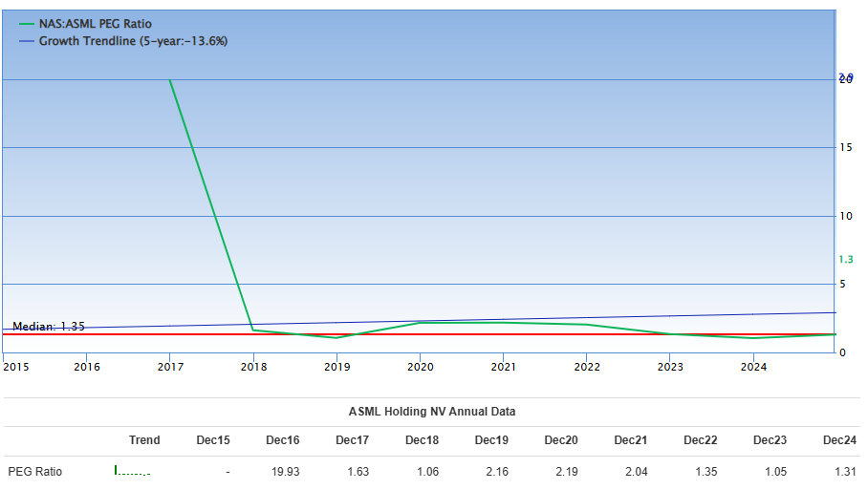Click the Dec24 column header
Screen dimensions: 868x490
point(839,440)
